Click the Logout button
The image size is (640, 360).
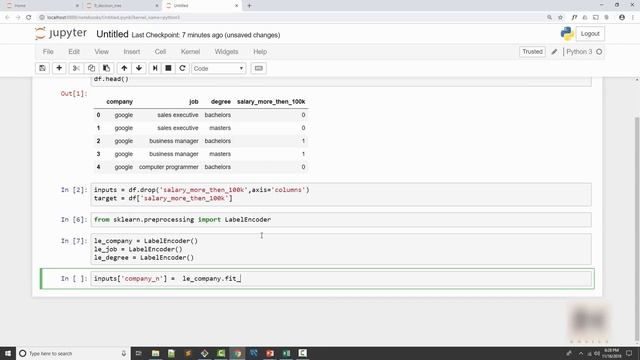590,34
